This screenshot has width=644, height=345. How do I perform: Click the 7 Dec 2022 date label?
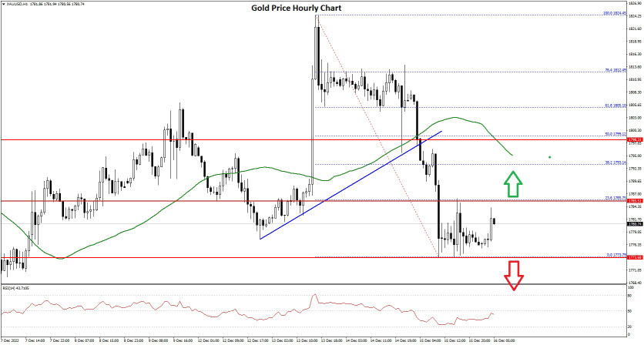(x=10, y=340)
